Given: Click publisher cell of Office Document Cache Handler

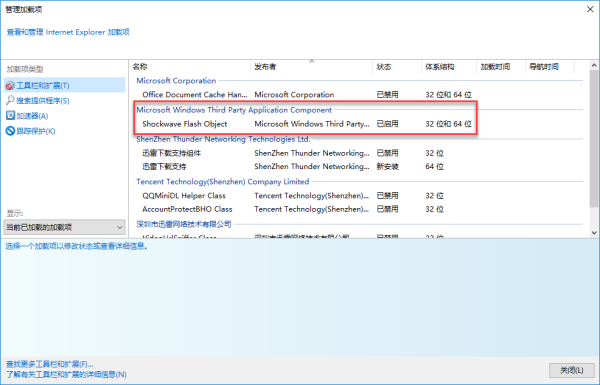Looking at the screenshot, I should pos(294,95).
